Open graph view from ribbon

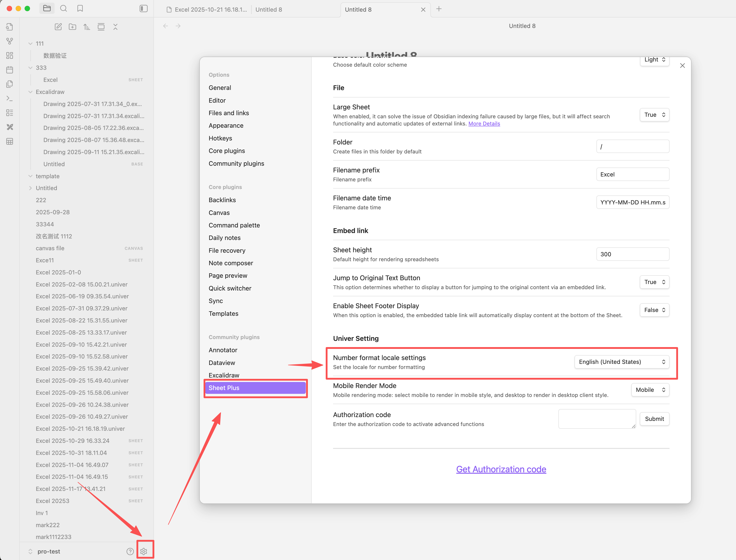(x=10, y=41)
